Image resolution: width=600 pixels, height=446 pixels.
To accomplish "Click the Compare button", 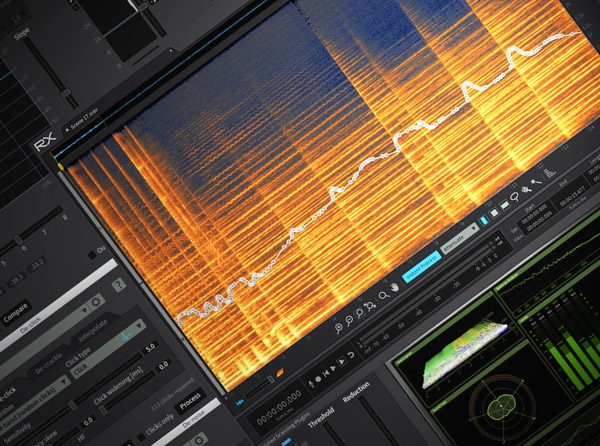I will pos(15,313).
